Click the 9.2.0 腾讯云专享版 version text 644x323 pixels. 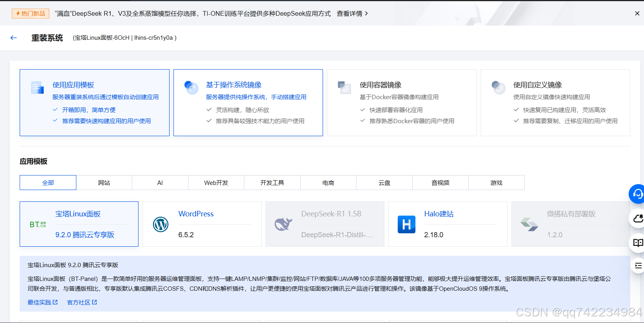click(85, 235)
